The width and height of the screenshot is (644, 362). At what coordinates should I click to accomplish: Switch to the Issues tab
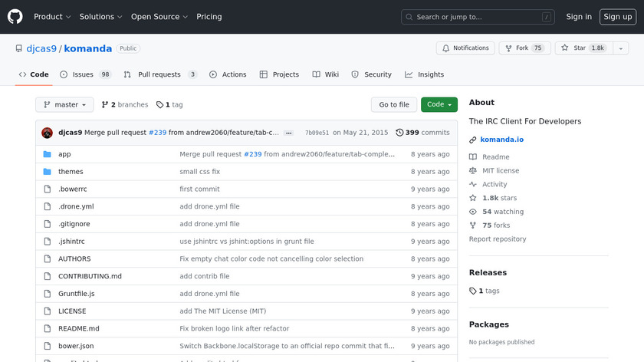pos(85,74)
